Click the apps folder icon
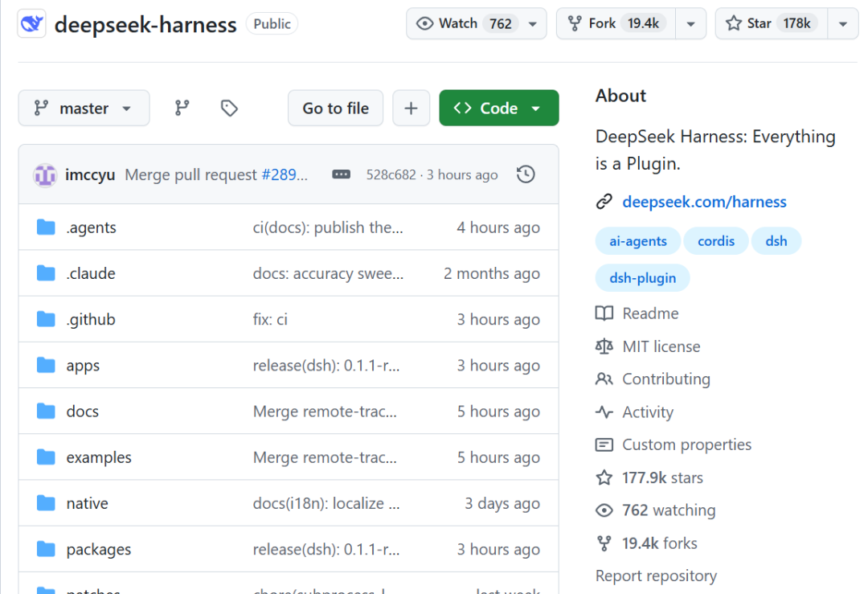The width and height of the screenshot is (868, 594). pos(46,365)
